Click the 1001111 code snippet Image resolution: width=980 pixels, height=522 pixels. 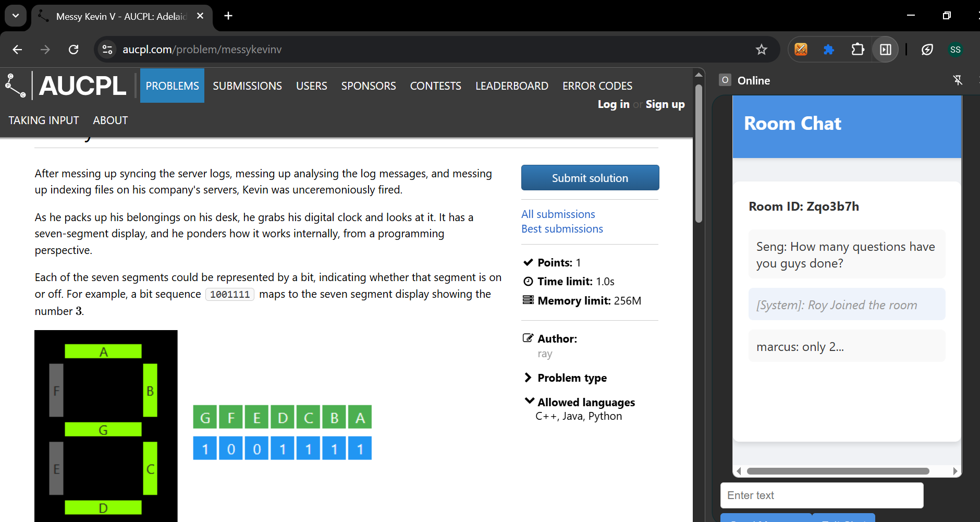pyautogui.click(x=230, y=295)
